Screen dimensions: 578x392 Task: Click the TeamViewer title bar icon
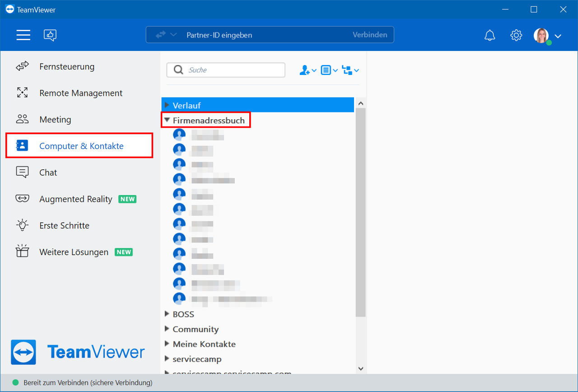[9, 9]
